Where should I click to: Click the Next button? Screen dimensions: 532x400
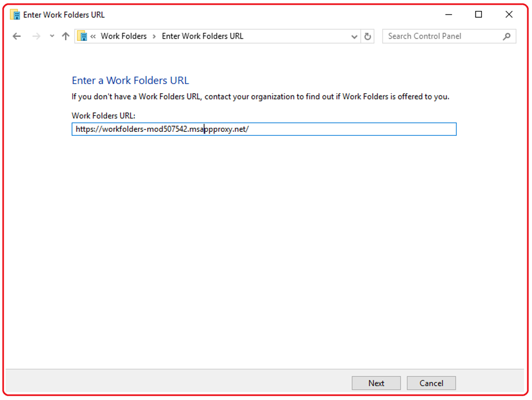click(376, 383)
